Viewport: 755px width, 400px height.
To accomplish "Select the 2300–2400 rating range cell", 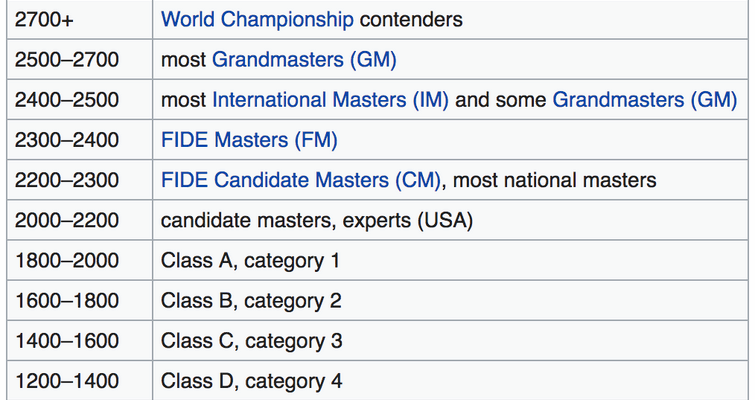I will point(67,140).
